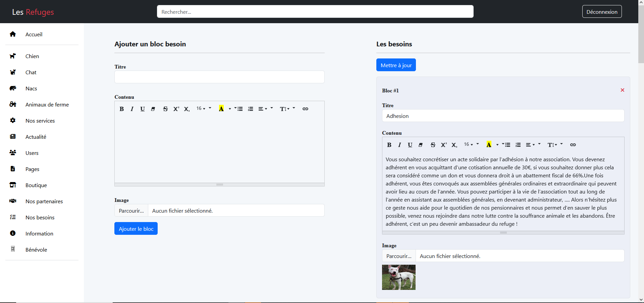
Task: Apply subscript in the new bloc editor
Action: (187, 109)
